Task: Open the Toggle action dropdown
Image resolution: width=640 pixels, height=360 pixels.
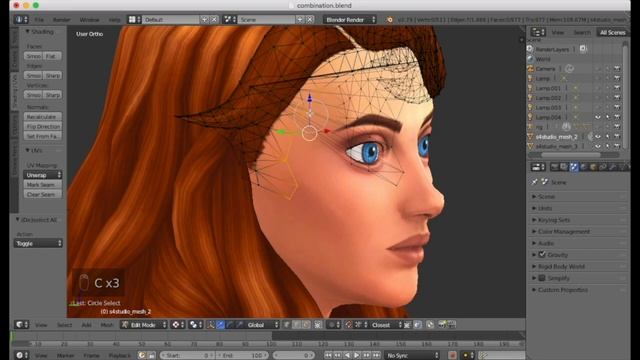Action: pyautogui.click(x=38, y=243)
